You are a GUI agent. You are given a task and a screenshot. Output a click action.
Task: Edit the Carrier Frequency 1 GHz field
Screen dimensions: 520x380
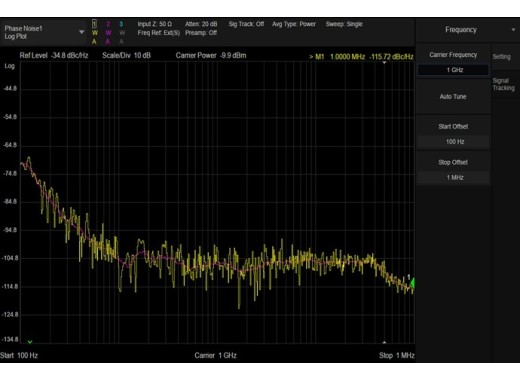(453, 70)
